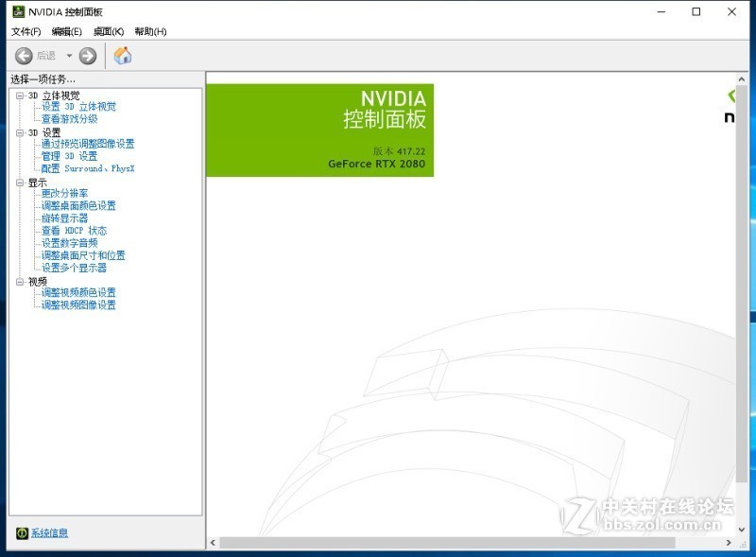This screenshot has width=756, height=557.
Task: Select 调整桌面尺寸和位置 task
Action: tap(83, 255)
